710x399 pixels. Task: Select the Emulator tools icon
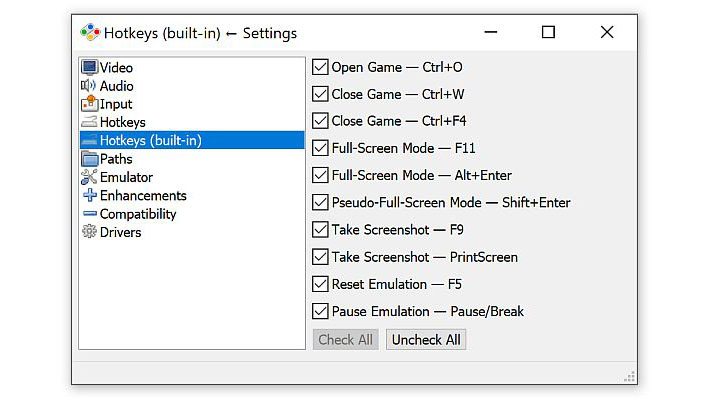point(89,177)
